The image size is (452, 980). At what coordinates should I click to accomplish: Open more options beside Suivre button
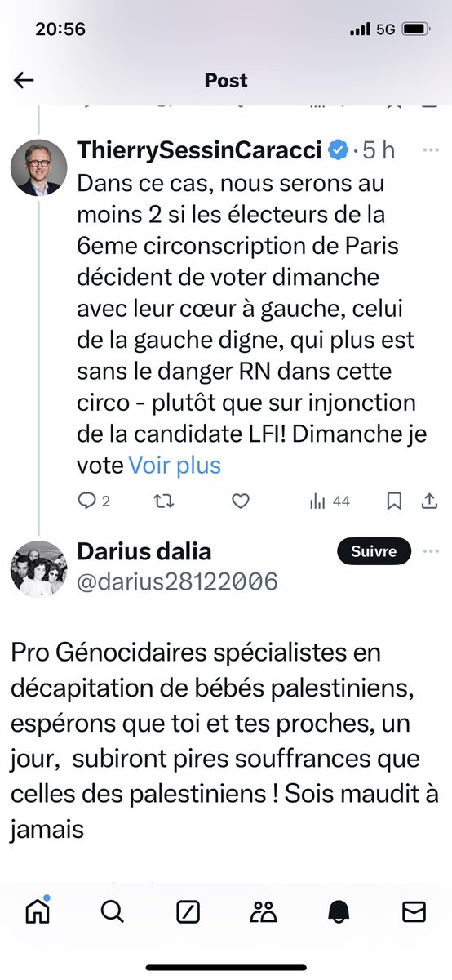tap(430, 552)
